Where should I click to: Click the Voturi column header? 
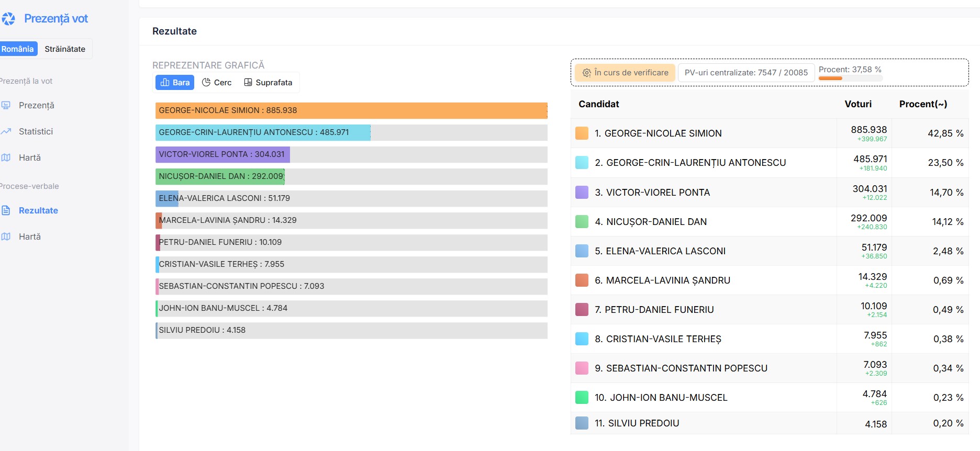858,104
